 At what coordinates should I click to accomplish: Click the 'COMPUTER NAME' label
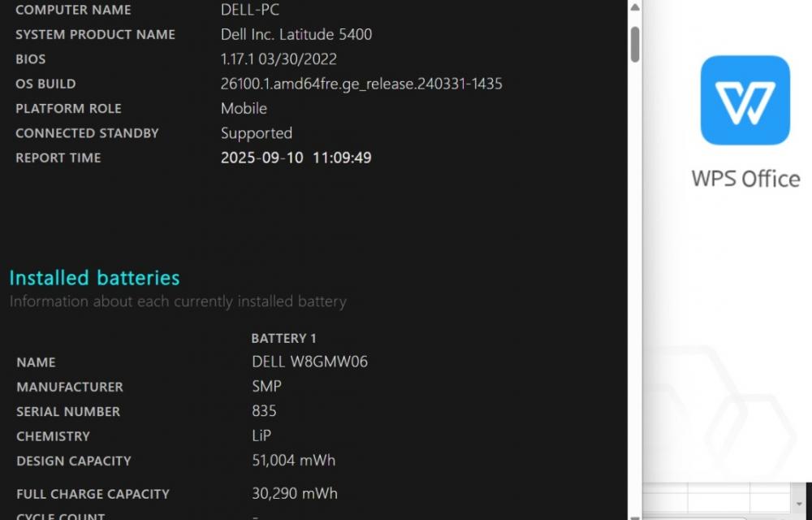pos(73,10)
